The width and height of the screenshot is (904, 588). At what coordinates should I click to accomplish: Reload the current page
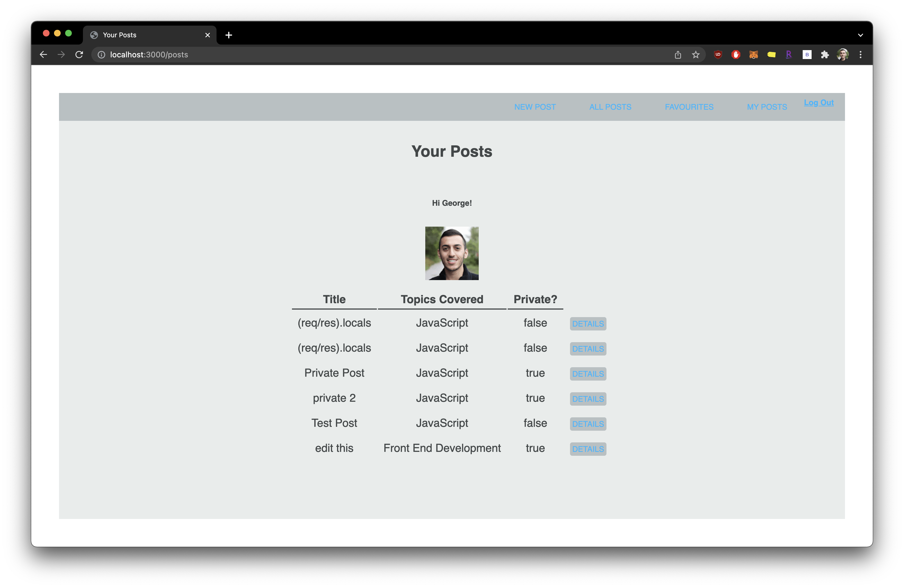click(x=79, y=55)
